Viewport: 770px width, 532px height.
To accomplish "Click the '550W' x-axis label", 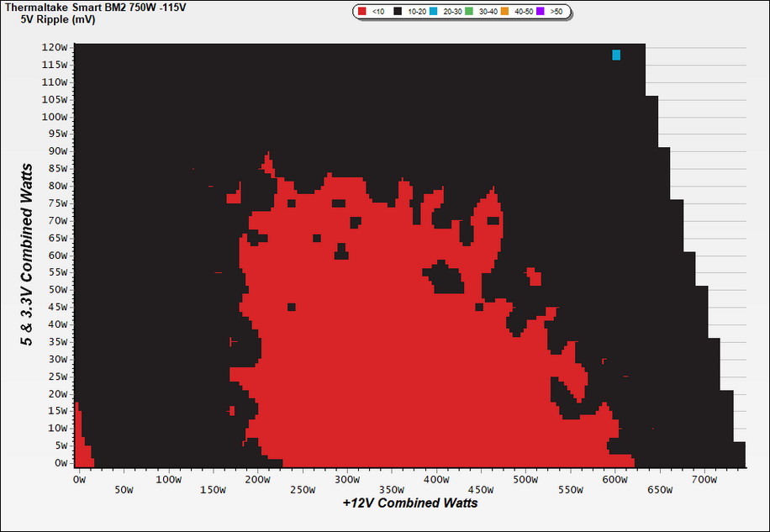I will (x=571, y=490).
